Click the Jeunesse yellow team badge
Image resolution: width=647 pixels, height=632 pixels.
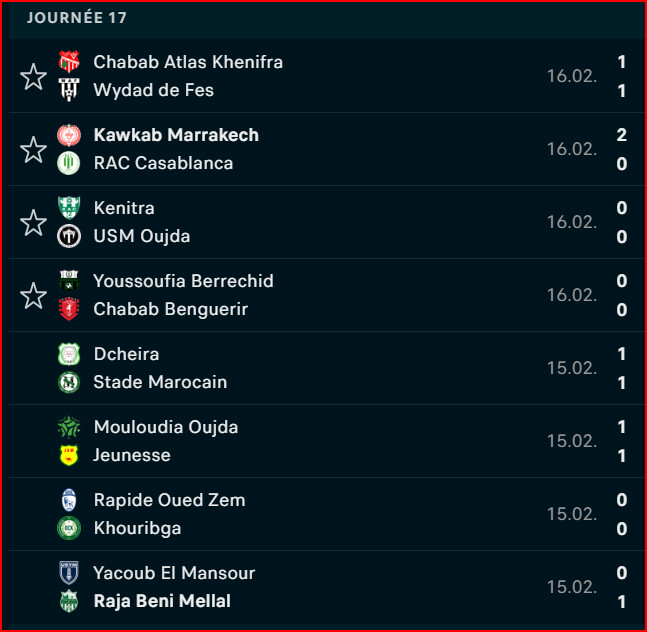click(x=69, y=456)
